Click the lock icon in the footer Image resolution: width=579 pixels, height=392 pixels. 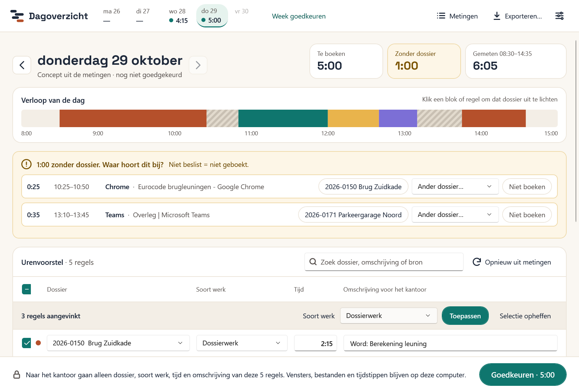click(17, 375)
